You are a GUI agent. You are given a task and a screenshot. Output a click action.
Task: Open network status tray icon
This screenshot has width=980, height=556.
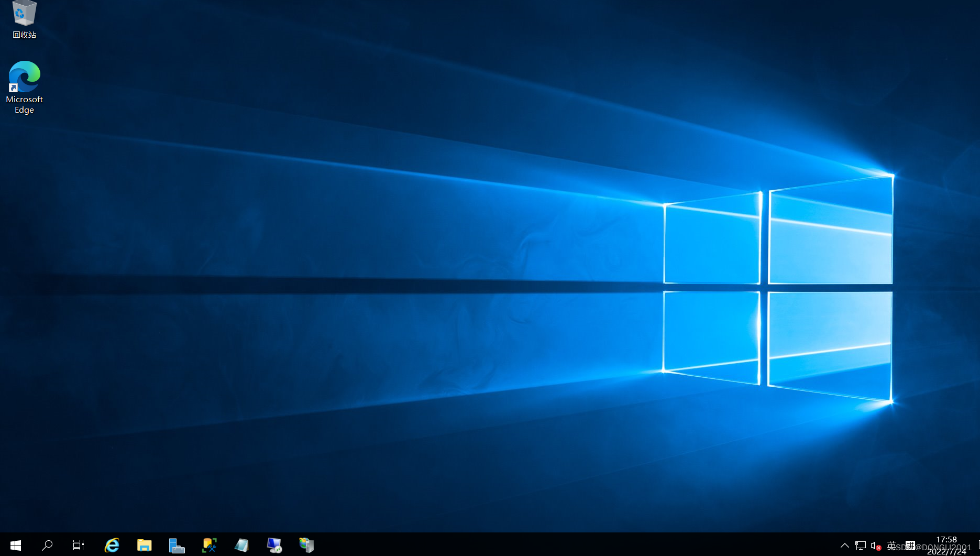(860, 546)
